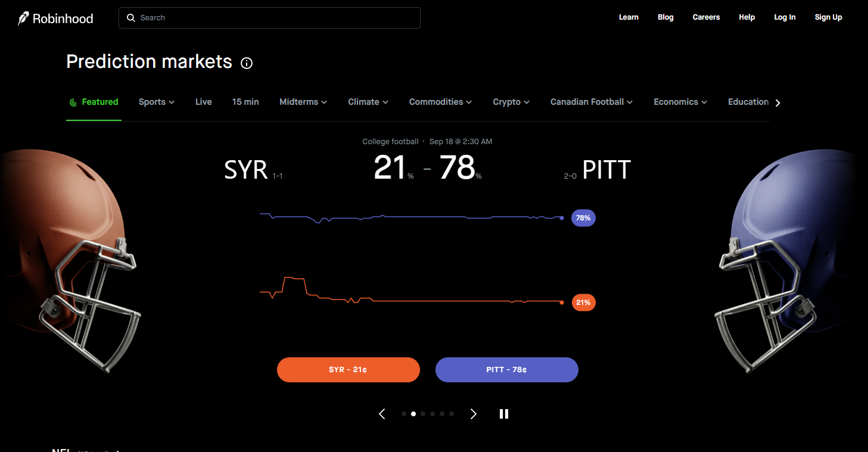868x452 pixels.
Task: Select the first carousel dot
Action: click(404, 414)
